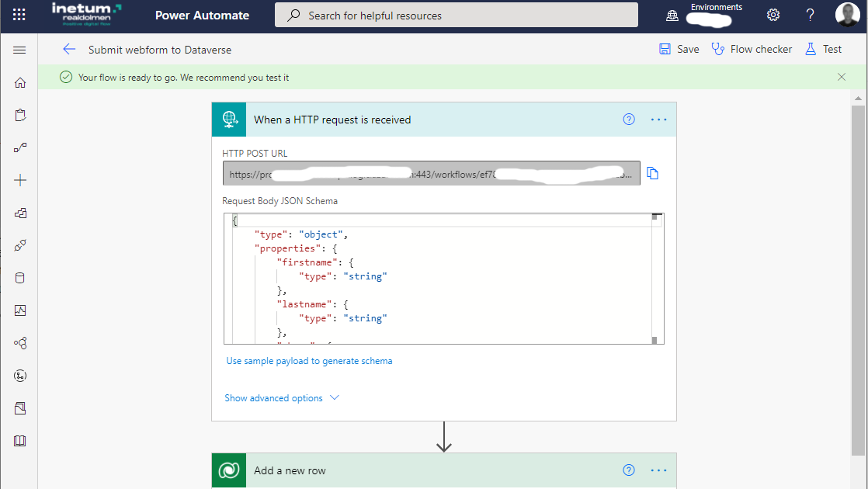This screenshot has width=868, height=489.
Task: Open the Data cylinder icon in the sidebar
Action: click(x=18, y=277)
